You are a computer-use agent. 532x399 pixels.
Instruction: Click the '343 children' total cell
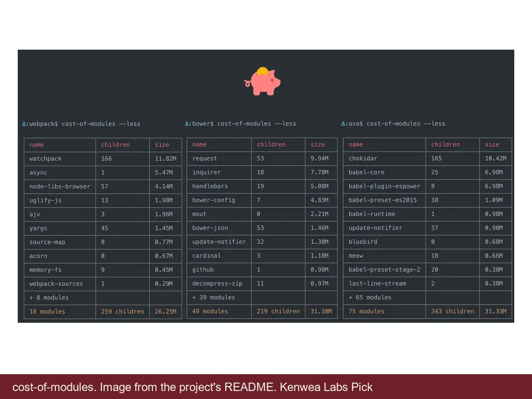[453, 311]
